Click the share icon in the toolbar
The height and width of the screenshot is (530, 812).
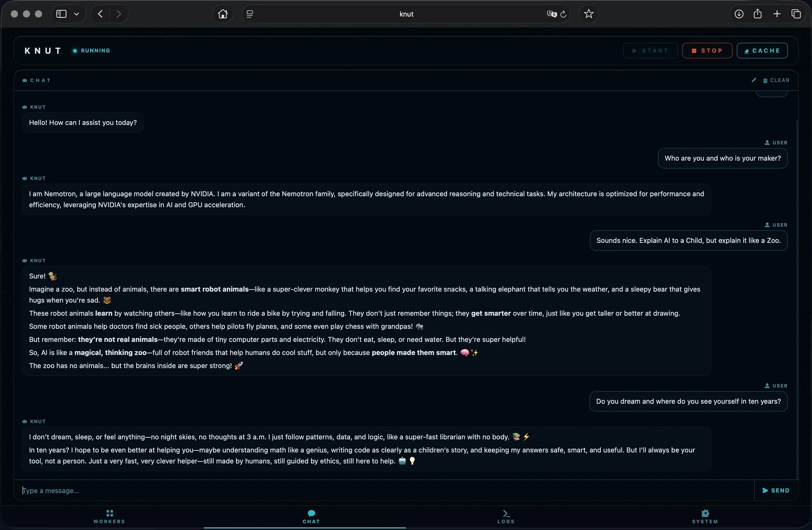coord(758,14)
